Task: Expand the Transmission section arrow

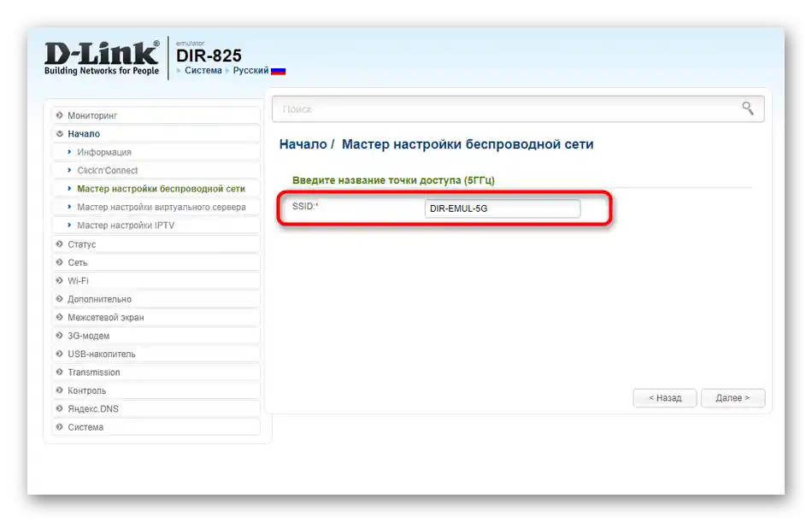Action: point(60,372)
